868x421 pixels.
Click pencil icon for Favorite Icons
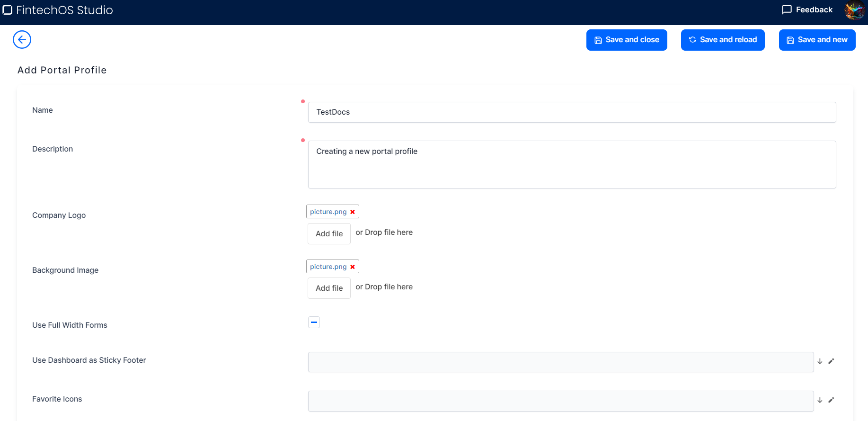tap(831, 400)
